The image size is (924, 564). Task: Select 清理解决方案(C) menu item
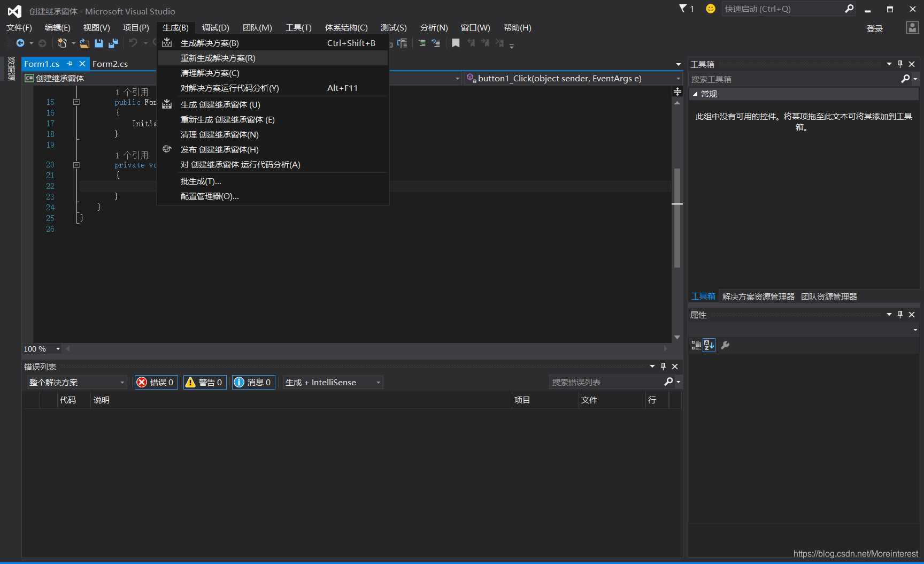[x=273, y=73]
